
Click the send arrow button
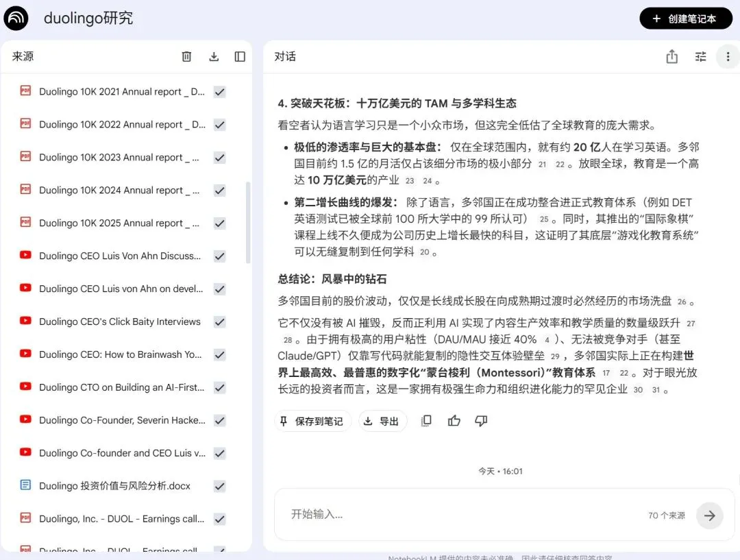point(709,515)
